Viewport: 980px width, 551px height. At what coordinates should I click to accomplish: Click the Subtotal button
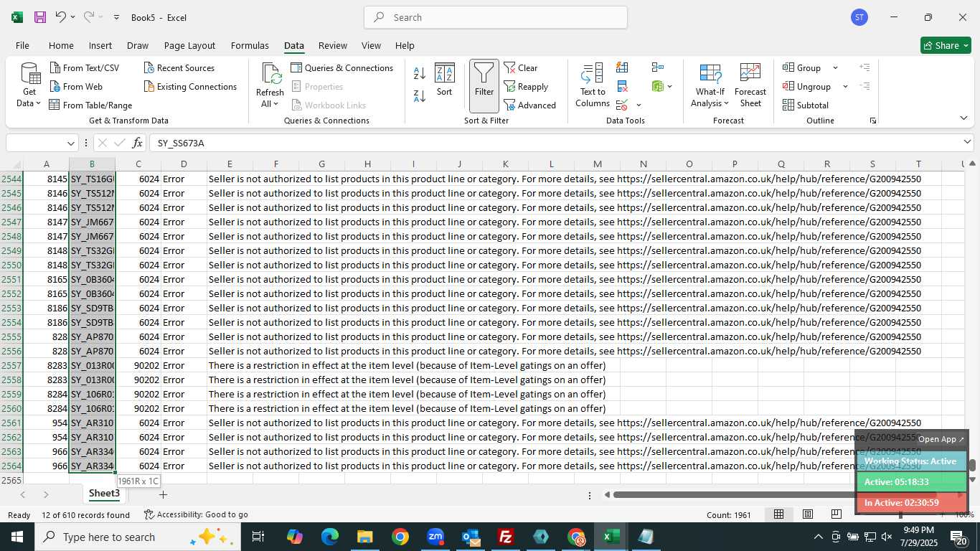[x=806, y=105]
